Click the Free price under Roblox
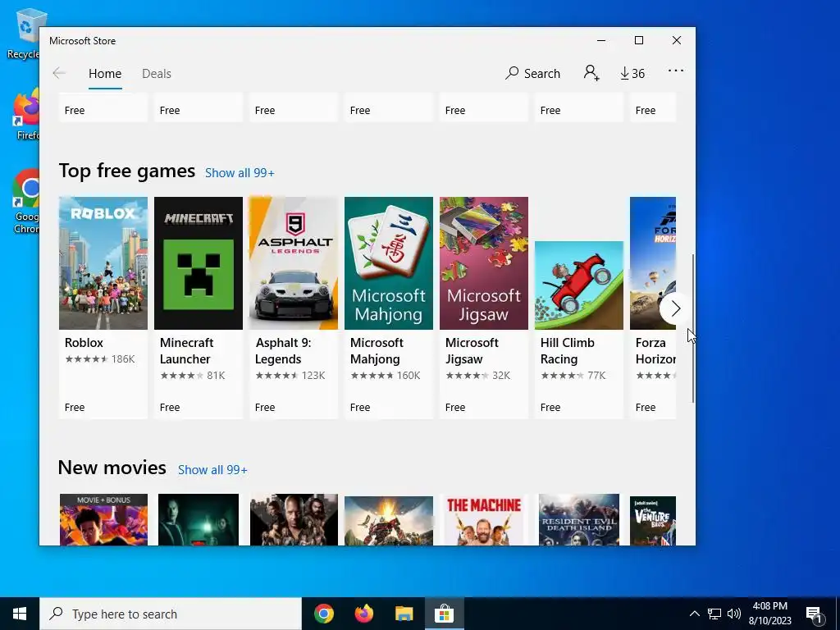The image size is (840, 630). (x=75, y=407)
